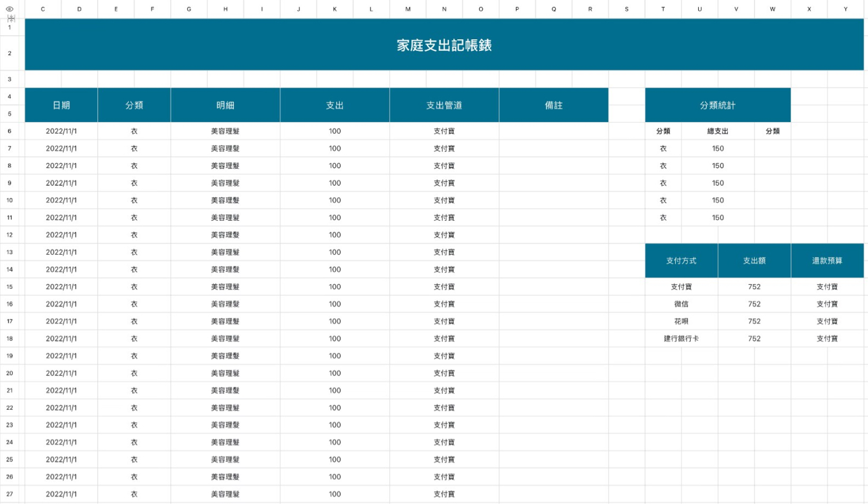
Task: Select row 19 header
Action: click(x=10, y=356)
